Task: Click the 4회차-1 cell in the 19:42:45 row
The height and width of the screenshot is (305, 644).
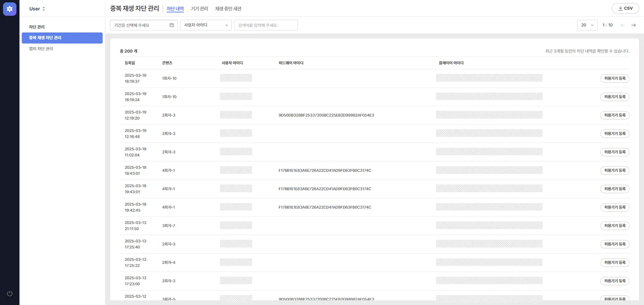Action: [x=168, y=207]
